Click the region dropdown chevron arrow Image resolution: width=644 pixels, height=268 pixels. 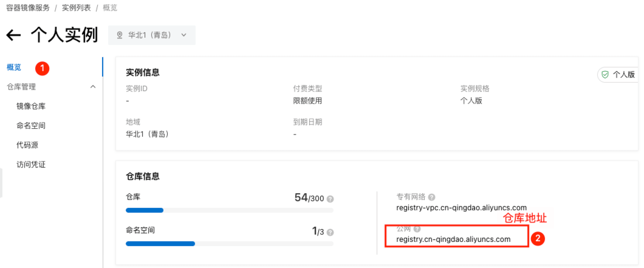(184, 35)
